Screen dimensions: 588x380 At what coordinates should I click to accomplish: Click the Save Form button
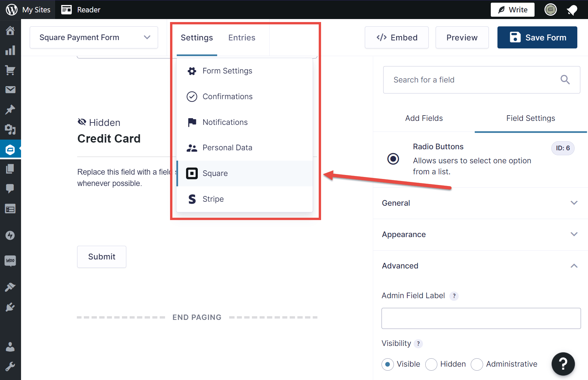(537, 37)
